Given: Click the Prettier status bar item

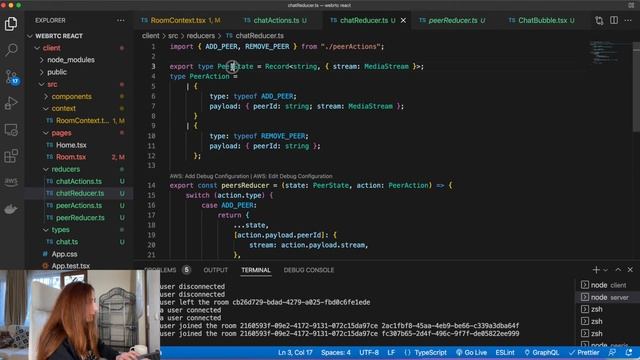Looking at the screenshot, I should pos(584,352).
